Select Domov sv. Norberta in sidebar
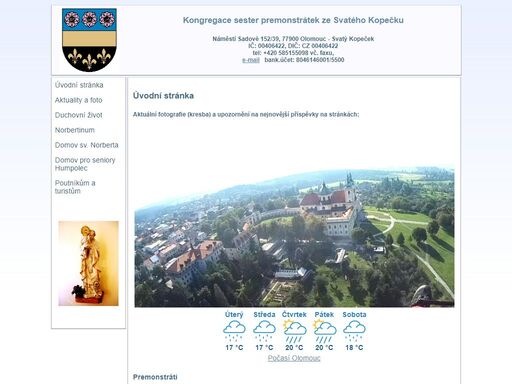Viewport: 512px width, 384px height. click(x=86, y=145)
